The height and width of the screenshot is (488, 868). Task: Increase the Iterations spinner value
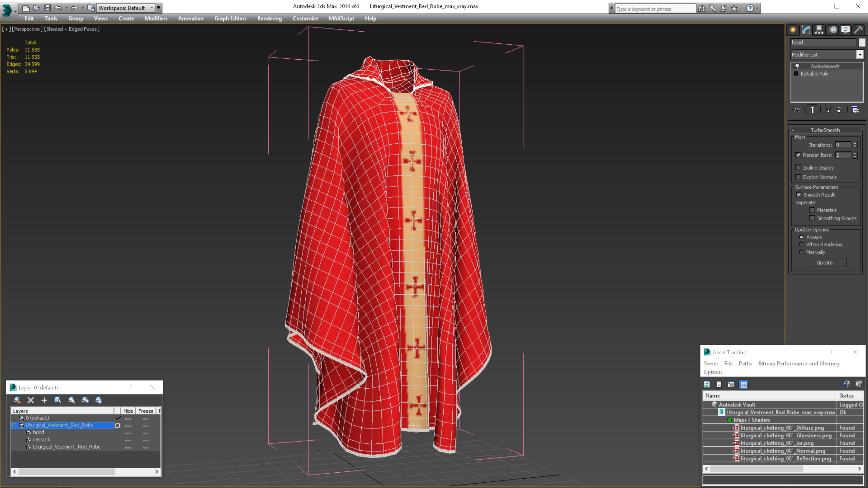pyautogui.click(x=855, y=143)
